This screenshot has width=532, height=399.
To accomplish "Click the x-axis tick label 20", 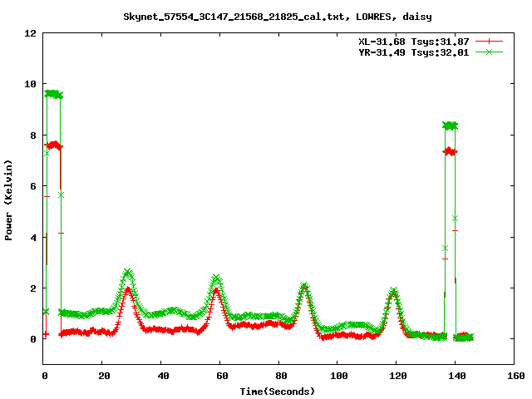I will [x=104, y=376].
